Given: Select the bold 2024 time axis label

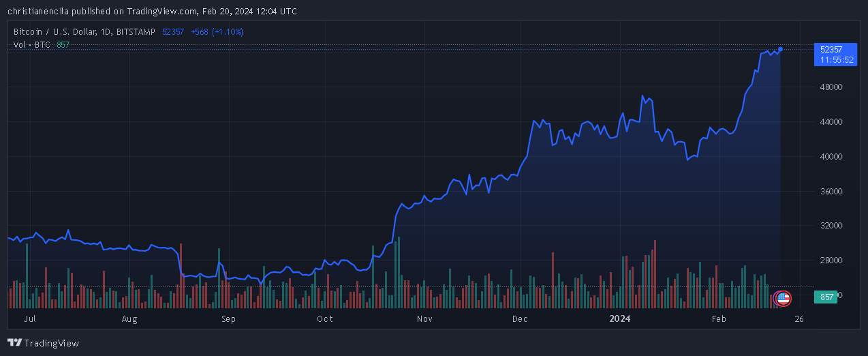Looking at the screenshot, I should coord(620,318).
